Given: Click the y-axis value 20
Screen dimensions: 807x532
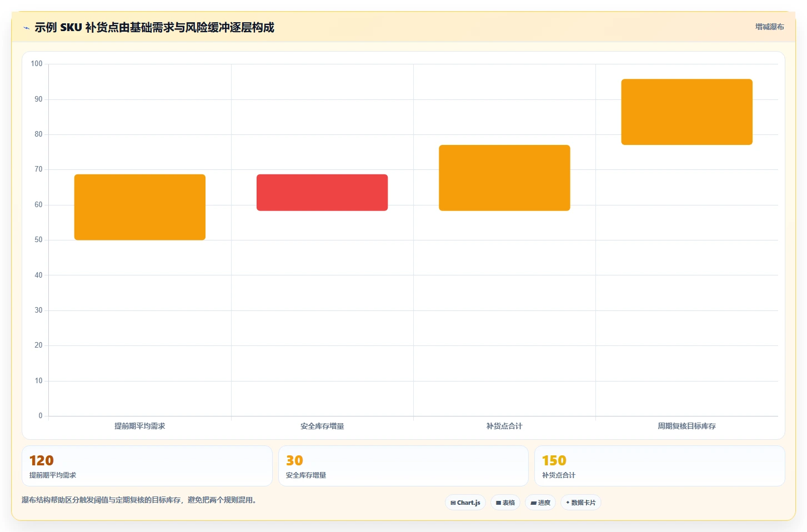Looking at the screenshot, I should click(x=38, y=345).
